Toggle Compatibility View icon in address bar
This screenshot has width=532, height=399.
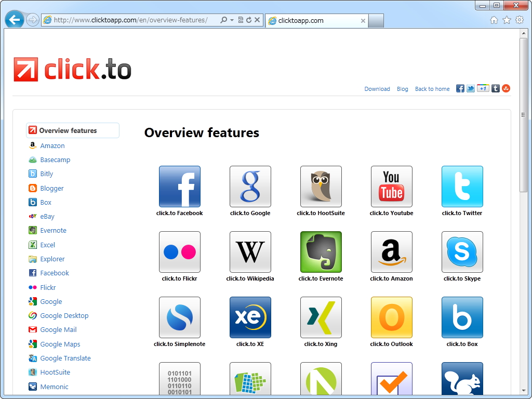[241, 20]
